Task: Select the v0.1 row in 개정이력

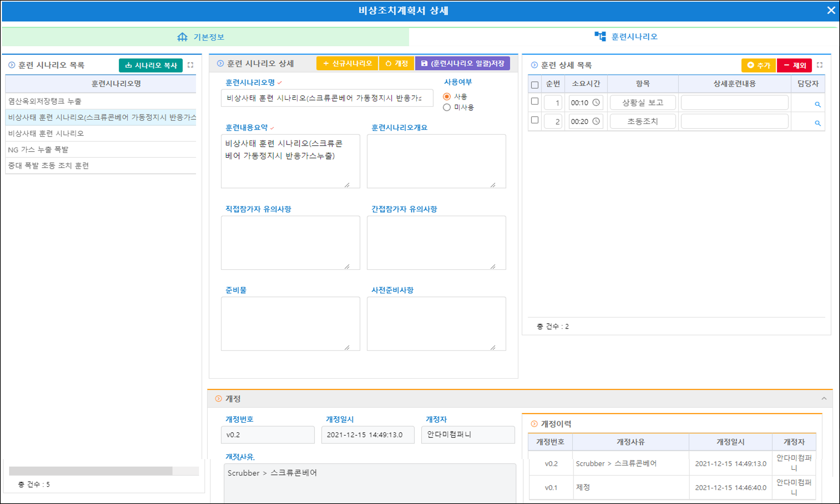Action: point(672,487)
